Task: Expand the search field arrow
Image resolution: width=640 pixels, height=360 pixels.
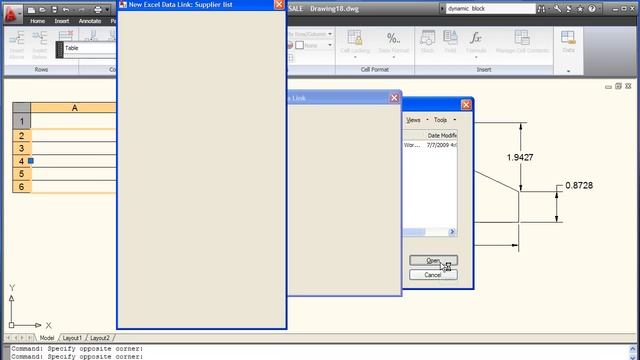Action: tap(442, 9)
